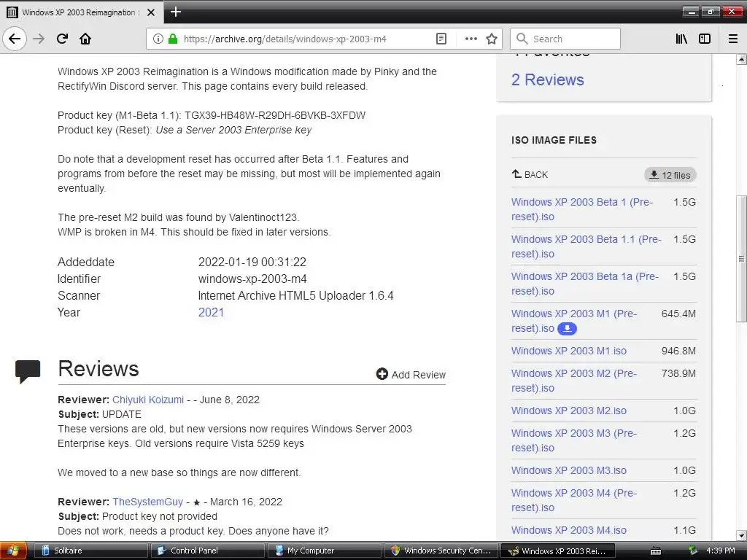This screenshot has width=747, height=560.
Task: Go back with the browser back arrow
Action: 15,39
